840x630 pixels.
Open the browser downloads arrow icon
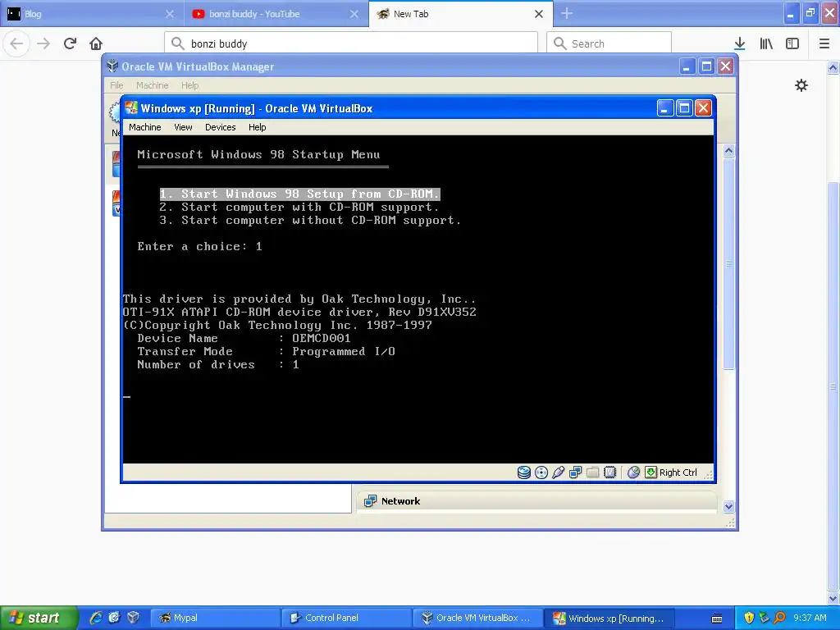[x=740, y=43]
